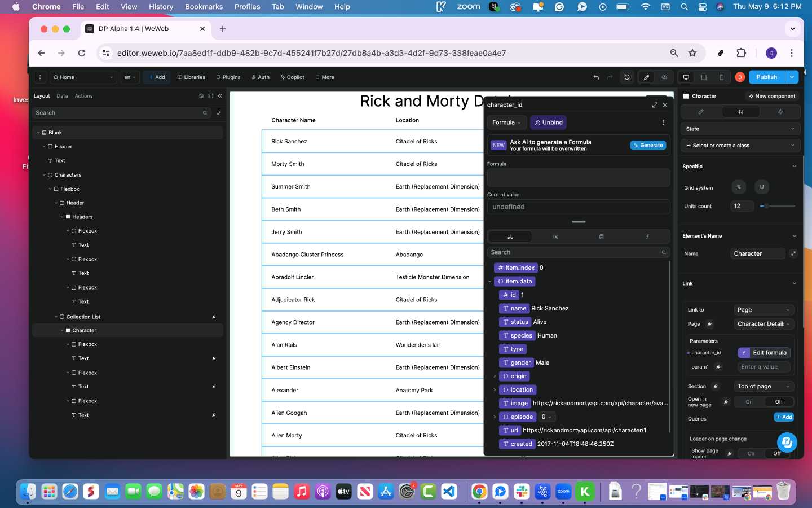Screen dimensions: 812x508
Task: Click the Publish button
Action: coord(766,77)
